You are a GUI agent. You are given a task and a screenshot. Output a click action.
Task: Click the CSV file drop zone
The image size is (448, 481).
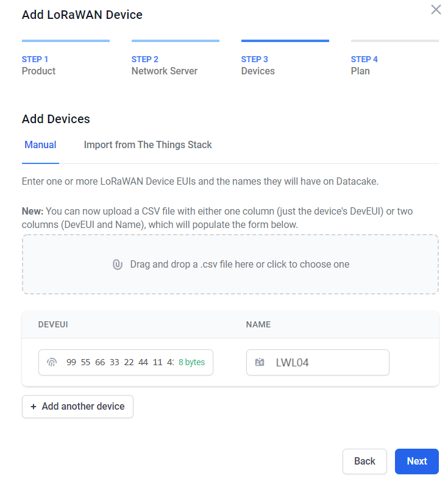tap(230, 265)
